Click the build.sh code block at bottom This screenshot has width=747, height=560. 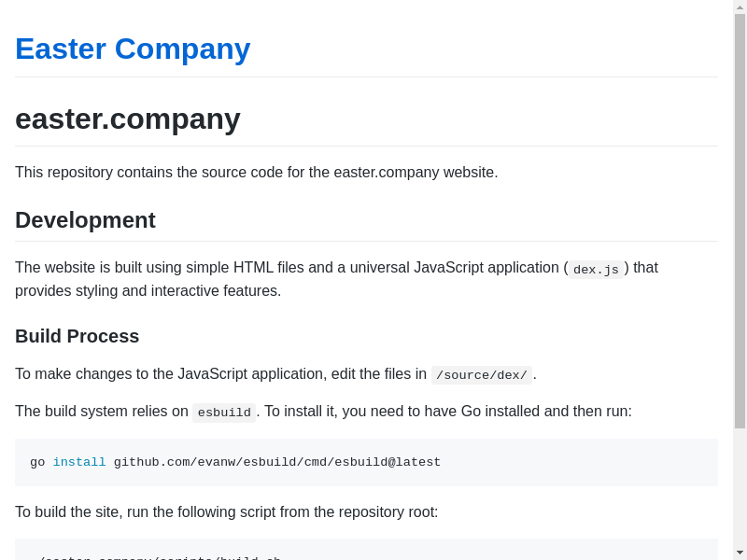(366, 553)
